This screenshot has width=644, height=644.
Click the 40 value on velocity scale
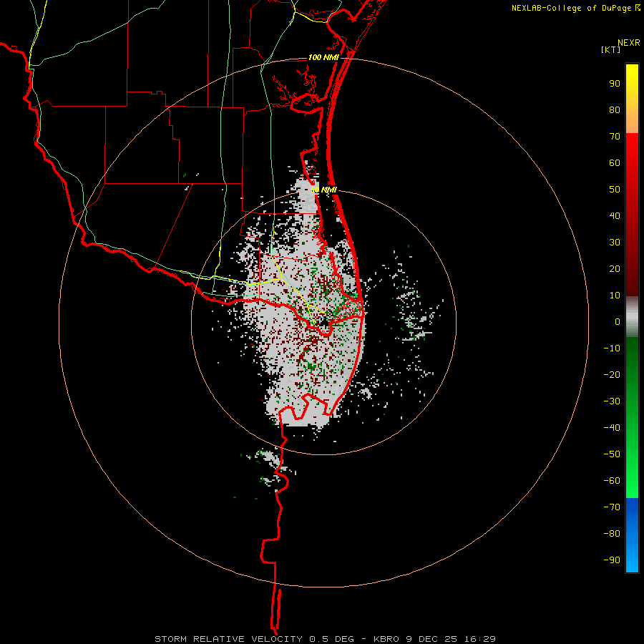coord(615,215)
